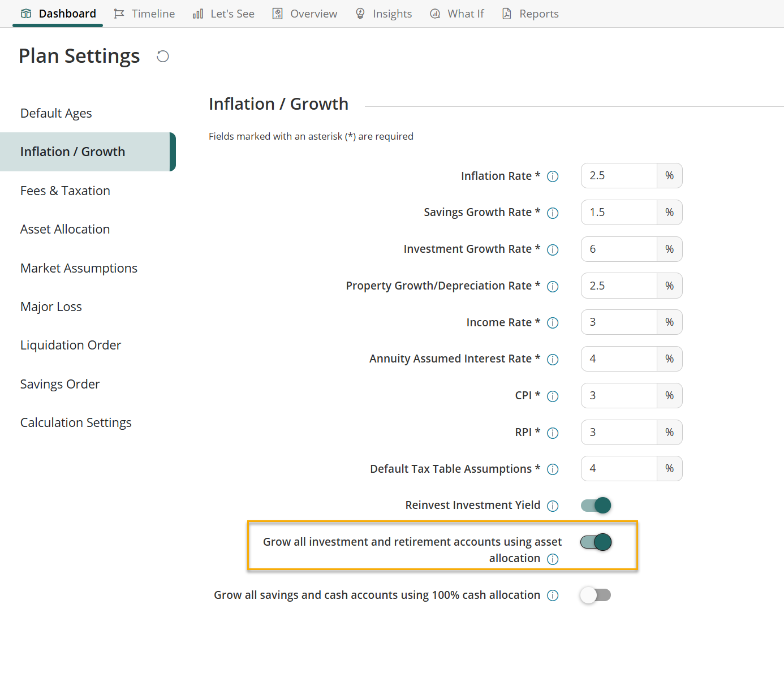Image resolution: width=784 pixels, height=682 pixels.
Task: Show info for Savings Growth Rate
Action: coord(553,213)
